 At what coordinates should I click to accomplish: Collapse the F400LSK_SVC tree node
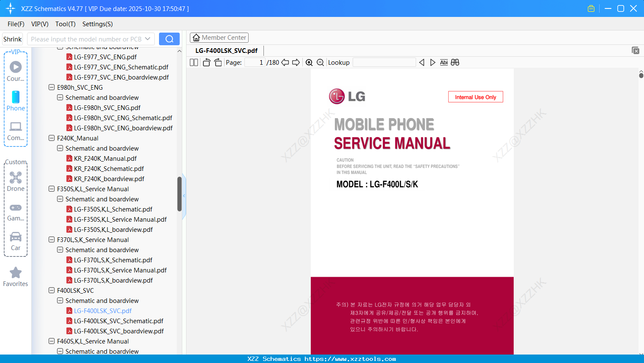[51, 290]
